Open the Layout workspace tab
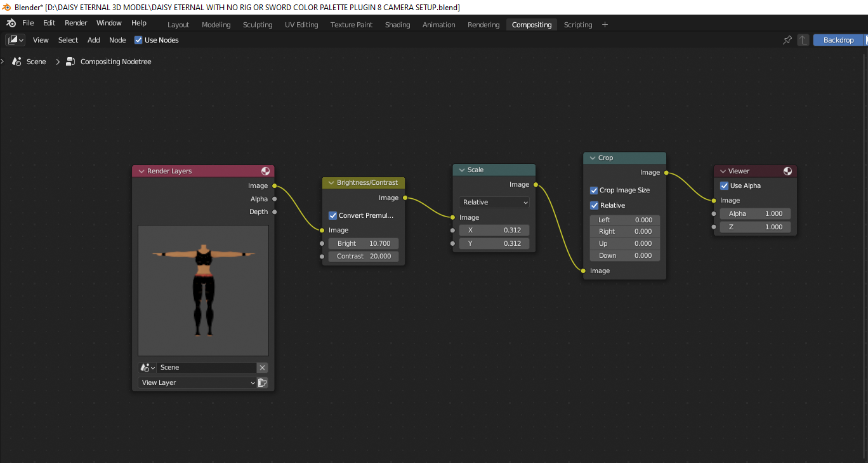 pos(178,25)
